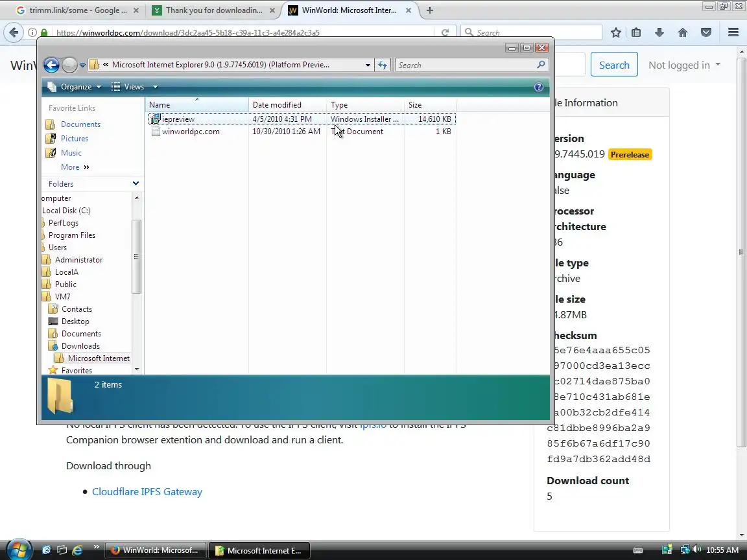The height and width of the screenshot is (560, 747).
Task: Select the Users folder in tree
Action: click(x=57, y=248)
